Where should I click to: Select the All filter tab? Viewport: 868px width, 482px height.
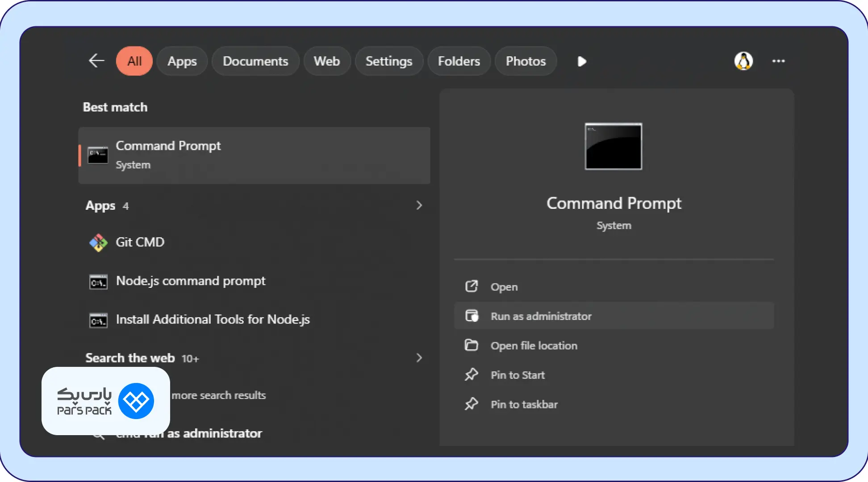click(x=134, y=61)
